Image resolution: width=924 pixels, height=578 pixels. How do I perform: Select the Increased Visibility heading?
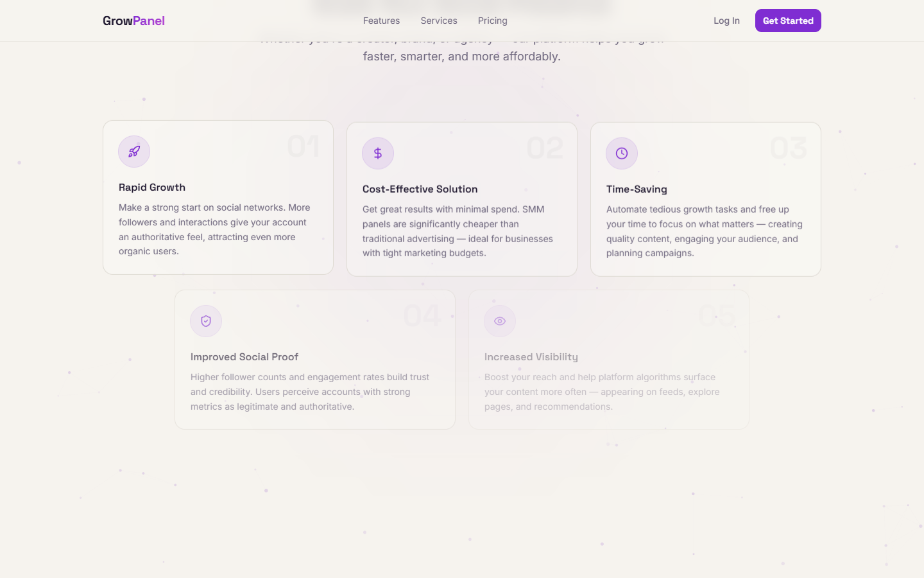point(531,357)
